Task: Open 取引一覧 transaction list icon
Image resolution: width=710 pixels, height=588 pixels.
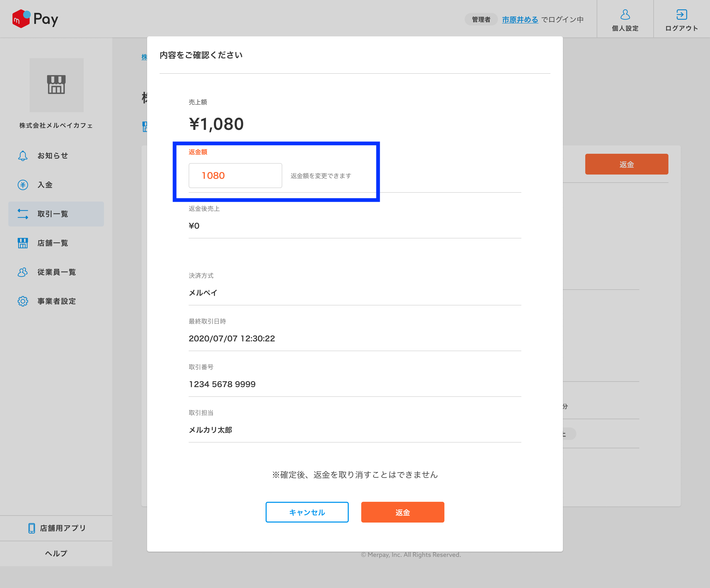Action: coord(22,214)
